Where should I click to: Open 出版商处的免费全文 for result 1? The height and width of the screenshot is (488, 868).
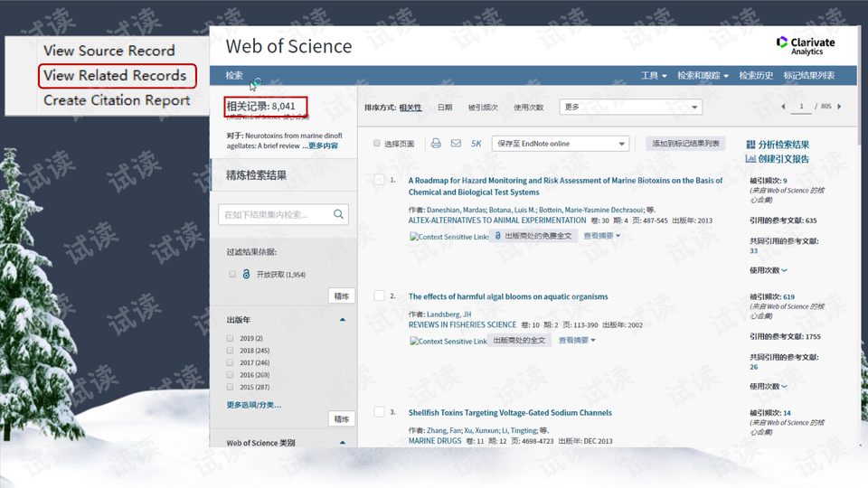point(533,236)
